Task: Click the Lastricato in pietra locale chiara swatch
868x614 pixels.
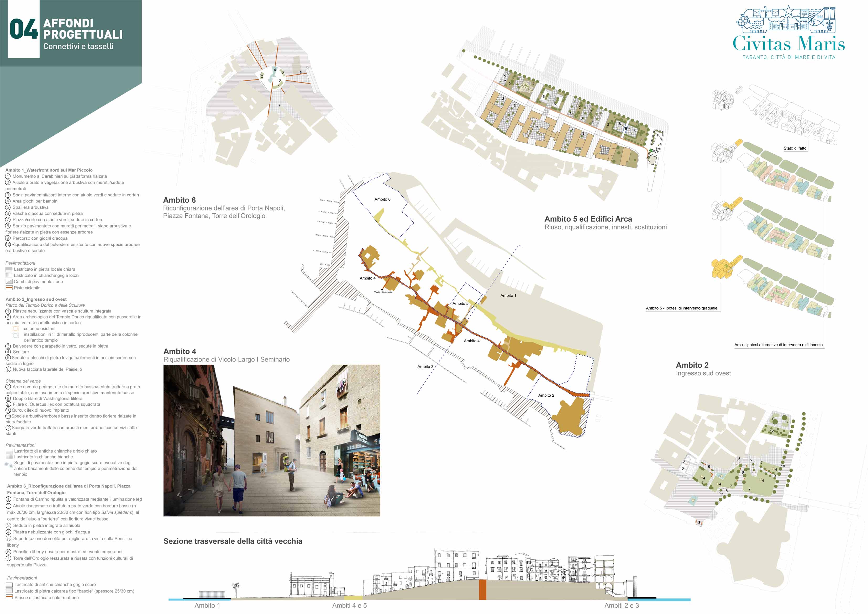Action: (x=9, y=269)
